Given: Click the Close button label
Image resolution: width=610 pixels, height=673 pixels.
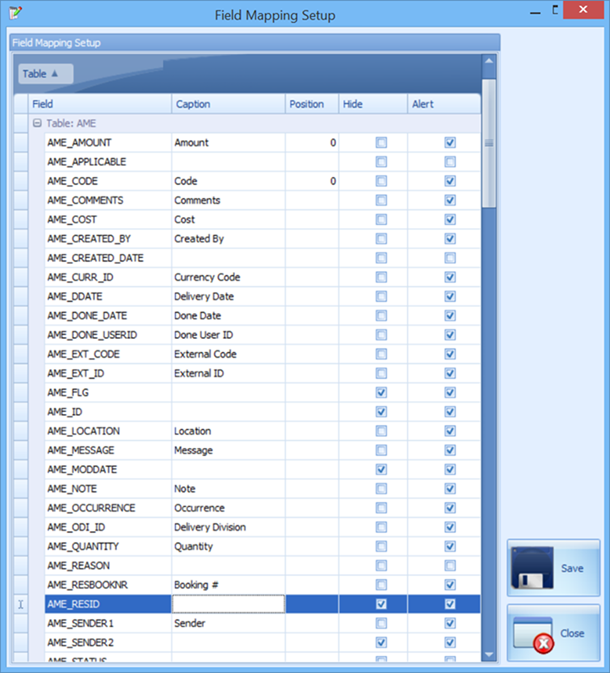Looking at the screenshot, I should pyautogui.click(x=572, y=634).
